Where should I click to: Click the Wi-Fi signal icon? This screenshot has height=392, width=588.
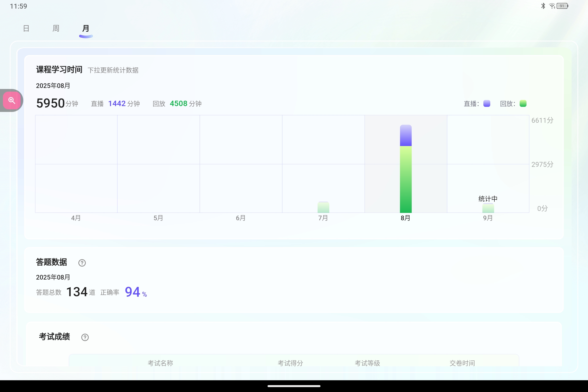[x=552, y=6]
